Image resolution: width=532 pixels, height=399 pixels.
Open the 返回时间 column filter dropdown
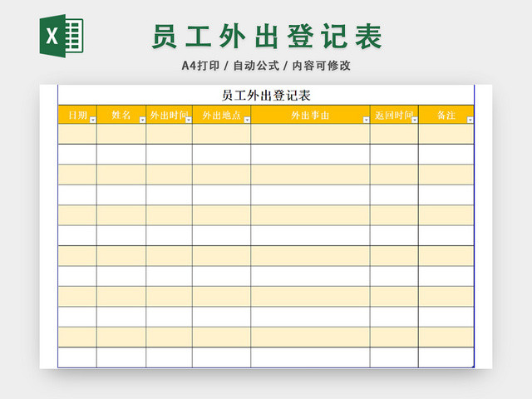[x=415, y=120]
